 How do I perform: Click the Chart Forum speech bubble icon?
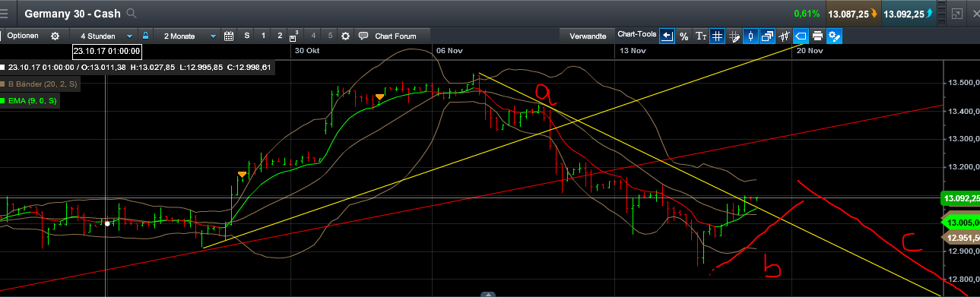pos(363,36)
